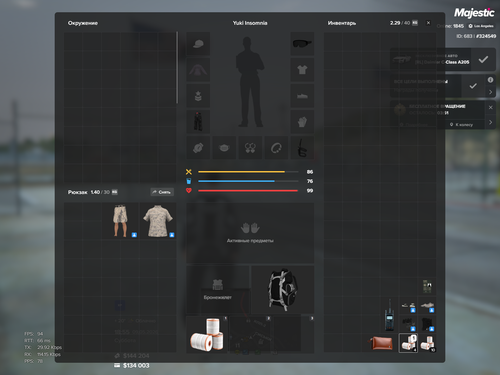Click the hunger bar at 86
Viewport: 500px width, 375px height.
coord(248,172)
